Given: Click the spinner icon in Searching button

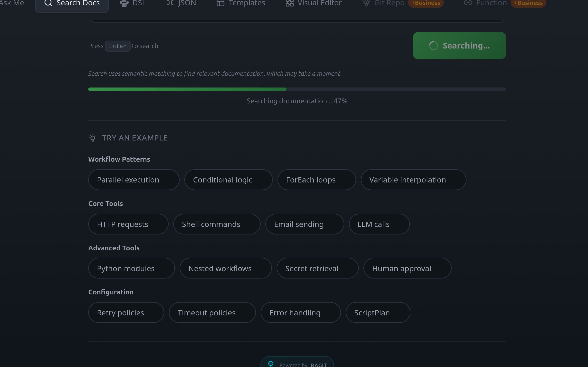Looking at the screenshot, I should click(433, 46).
